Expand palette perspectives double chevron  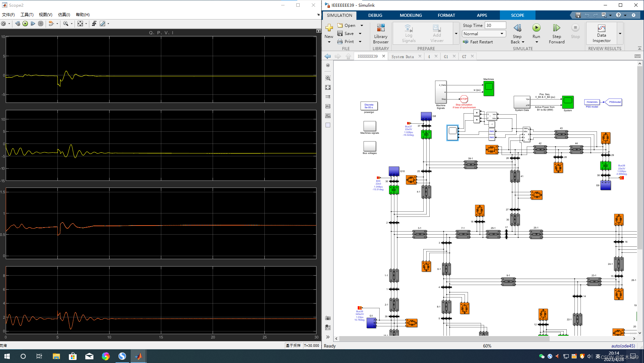click(x=328, y=337)
